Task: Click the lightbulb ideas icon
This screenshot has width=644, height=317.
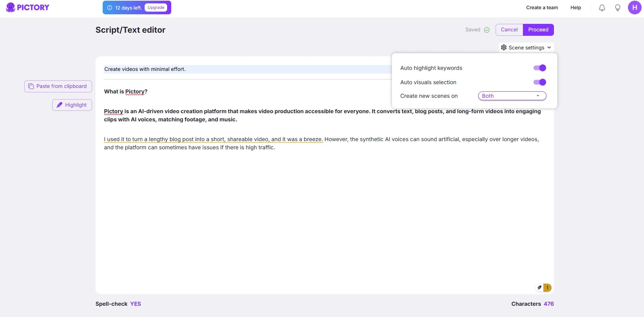Action: tap(617, 8)
